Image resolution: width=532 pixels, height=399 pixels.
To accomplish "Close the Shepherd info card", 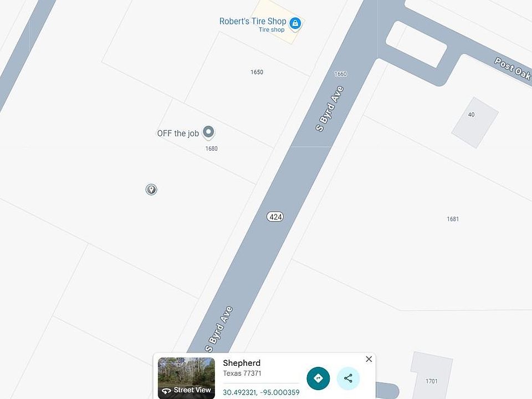I will point(369,359).
